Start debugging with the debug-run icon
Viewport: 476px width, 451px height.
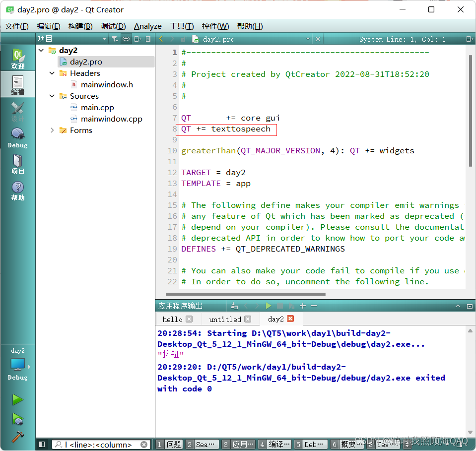[18, 419]
